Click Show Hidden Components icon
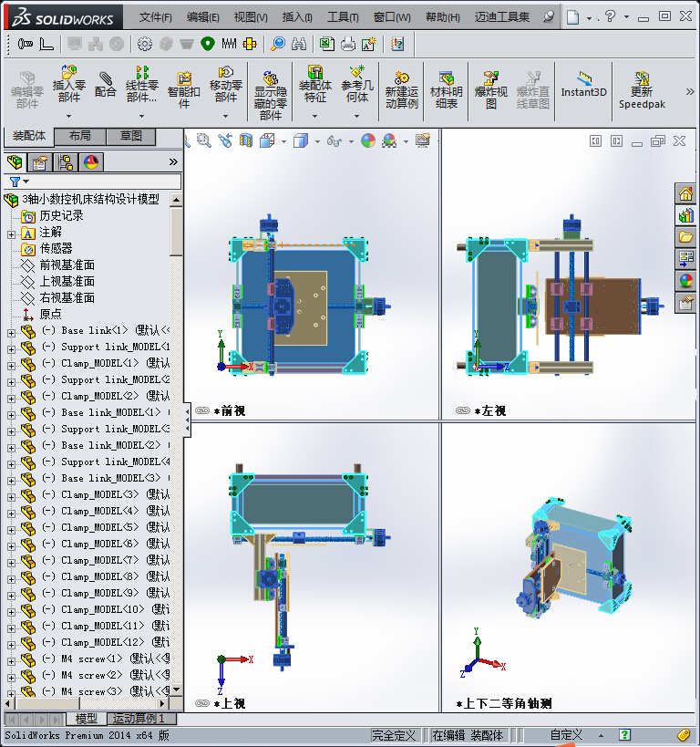The height and width of the screenshot is (747, 700). click(x=271, y=95)
